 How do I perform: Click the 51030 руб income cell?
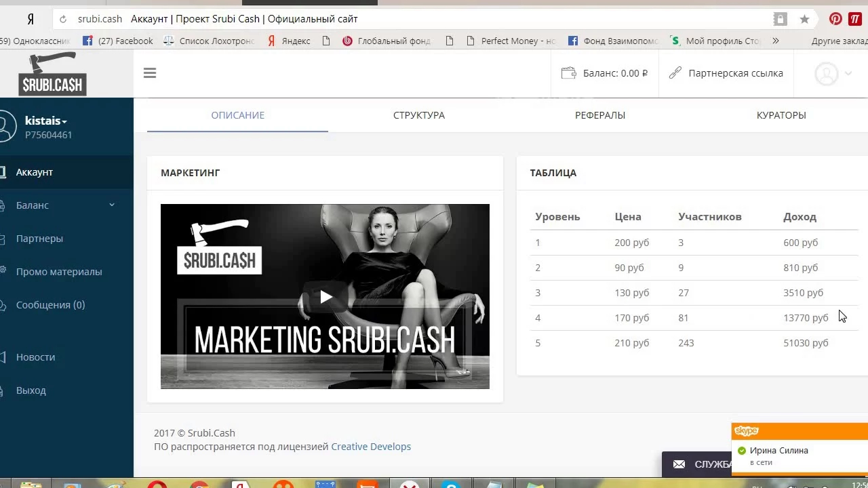[x=806, y=343]
